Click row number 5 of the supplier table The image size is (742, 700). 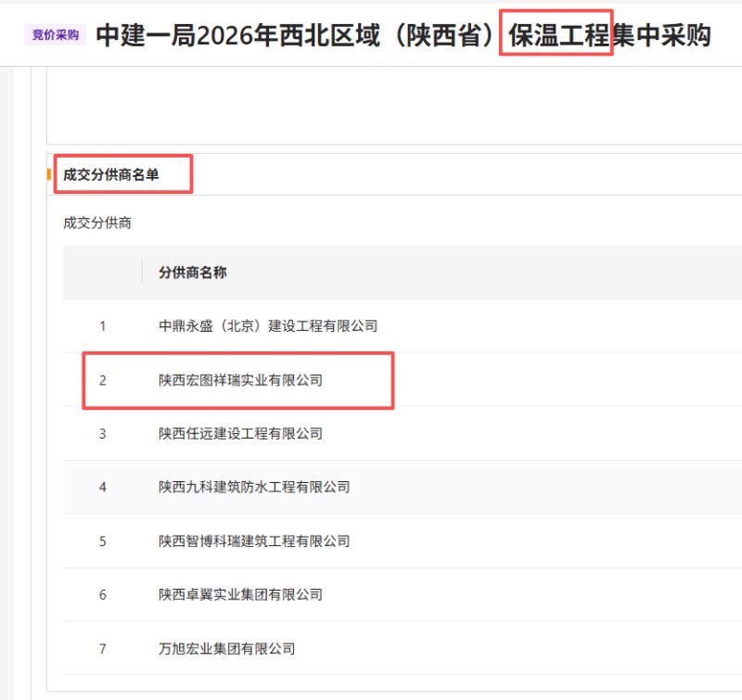click(103, 541)
